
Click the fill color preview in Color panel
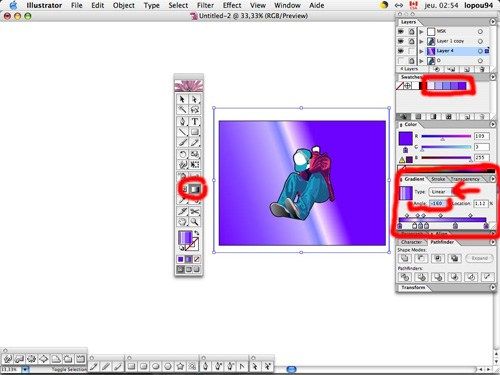[x=406, y=138]
